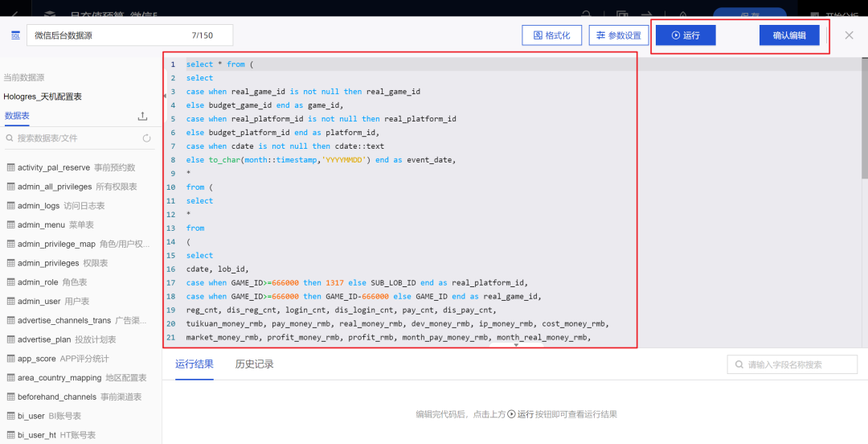The image size is (868, 444).
Task: Click the upload icon next to 数据表
Action: [142, 116]
